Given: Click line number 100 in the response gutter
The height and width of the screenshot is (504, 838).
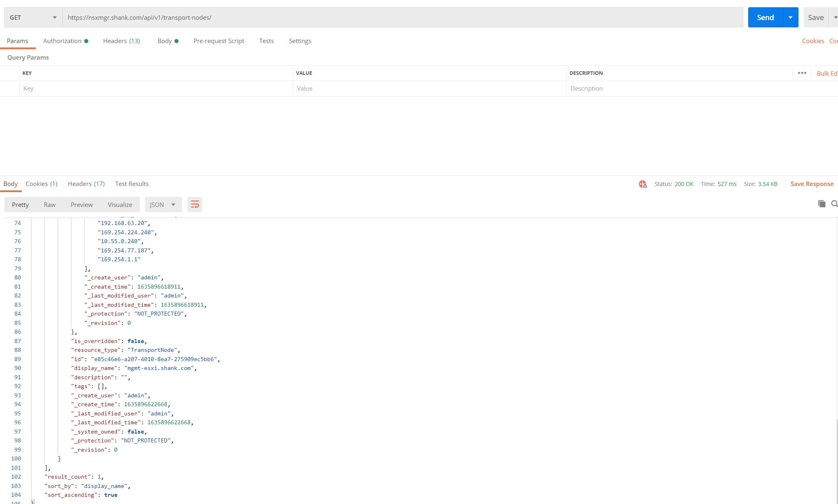Looking at the screenshot, I should pos(16,459).
